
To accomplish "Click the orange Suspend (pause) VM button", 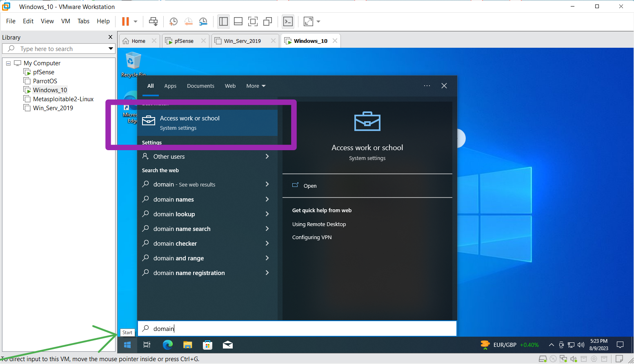I will point(125,21).
